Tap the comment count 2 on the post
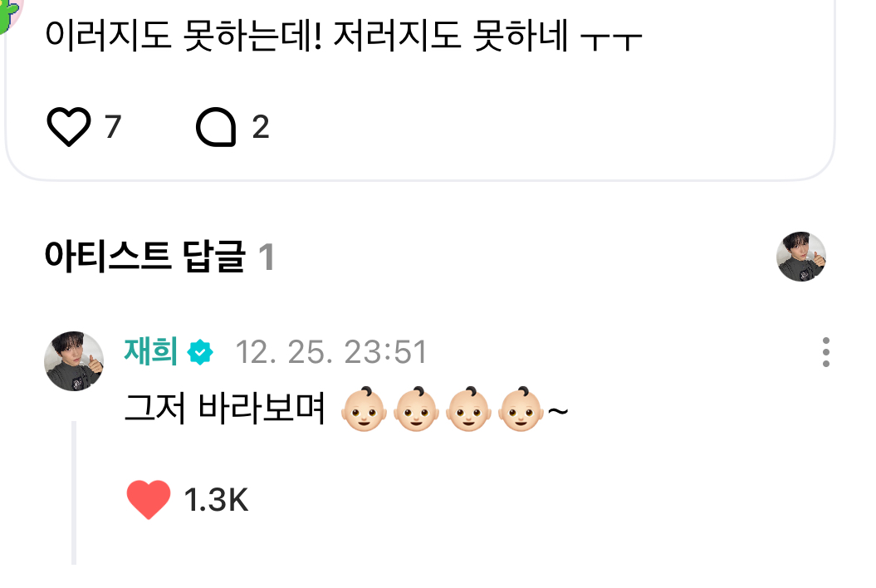This screenshot has width=876, height=588. tap(261, 127)
